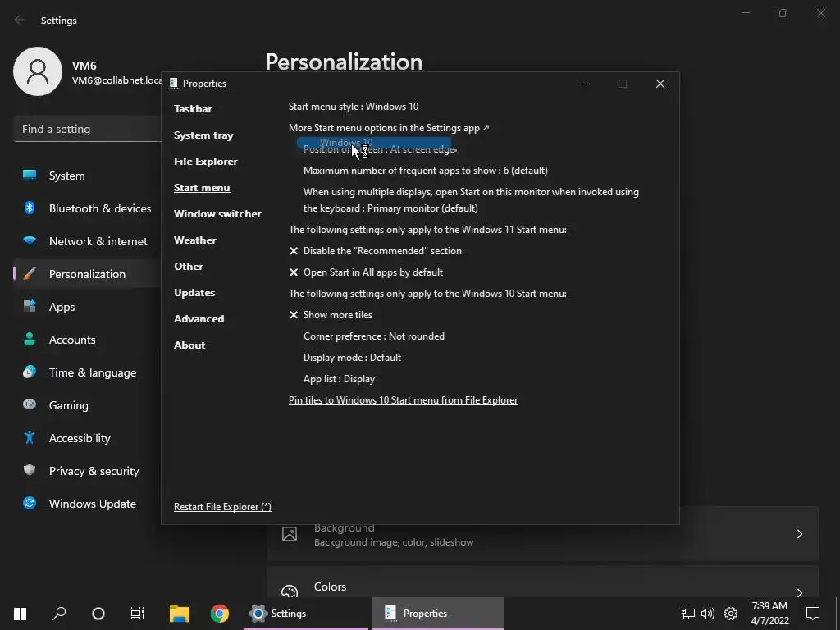The width and height of the screenshot is (840, 630).
Task: Select Taskbar section in Properties
Action: coord(193,109)
